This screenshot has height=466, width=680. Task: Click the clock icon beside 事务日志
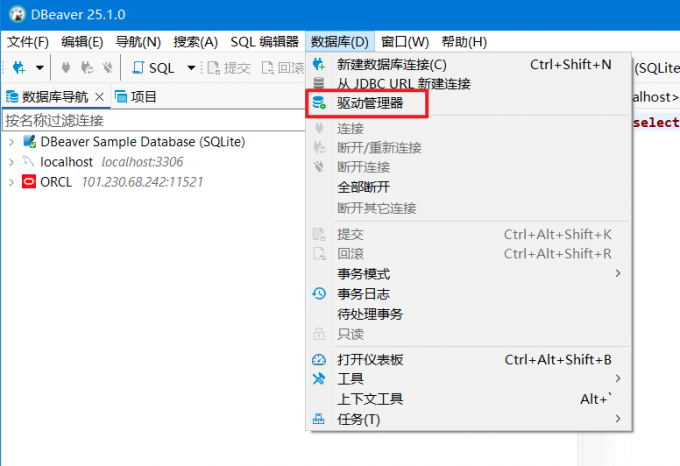(319, 293)
